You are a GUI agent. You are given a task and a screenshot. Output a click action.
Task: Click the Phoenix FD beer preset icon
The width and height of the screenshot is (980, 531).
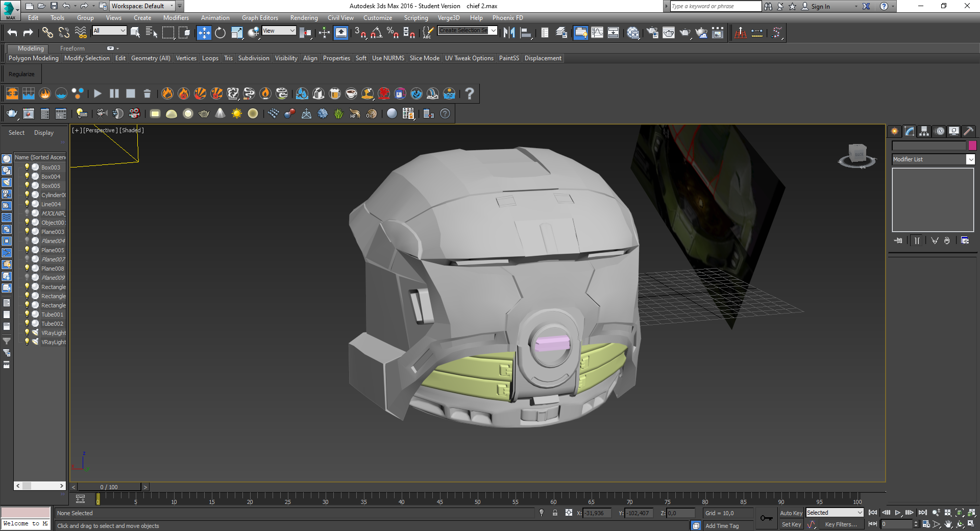pos(335,93)
